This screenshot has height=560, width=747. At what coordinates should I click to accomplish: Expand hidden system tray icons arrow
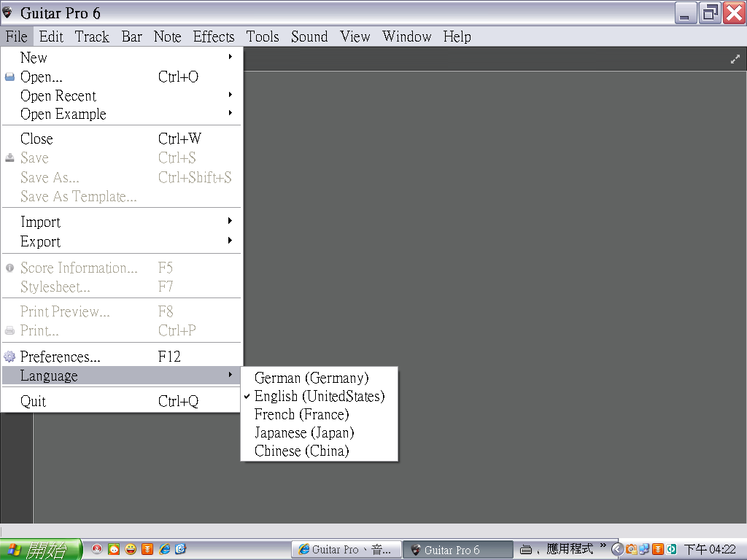coord(617,550)
